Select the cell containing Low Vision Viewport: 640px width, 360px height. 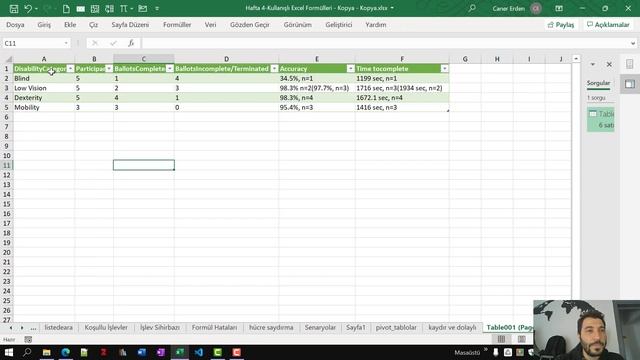pyautogui.click(x=44, y=88)
